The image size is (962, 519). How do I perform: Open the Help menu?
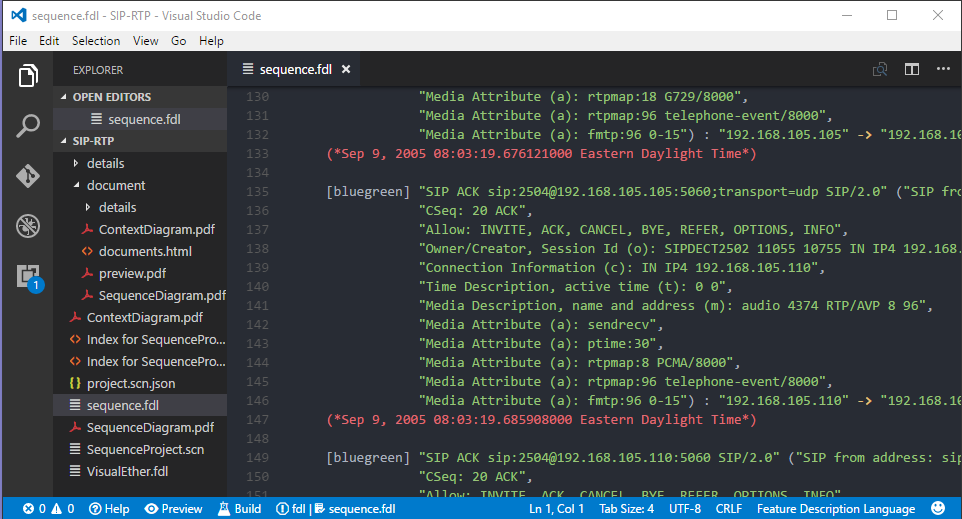[x=211, y=40]
